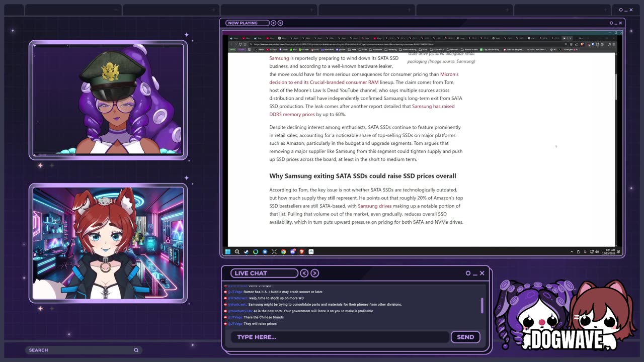
Task: Click the magnifier icon in Search bar
Action: [136, 350]
